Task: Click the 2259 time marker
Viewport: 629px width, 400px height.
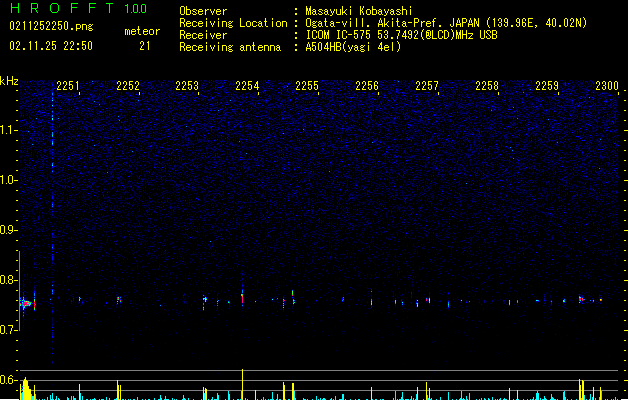Action: pyautogui.click(x=547, y=85)
